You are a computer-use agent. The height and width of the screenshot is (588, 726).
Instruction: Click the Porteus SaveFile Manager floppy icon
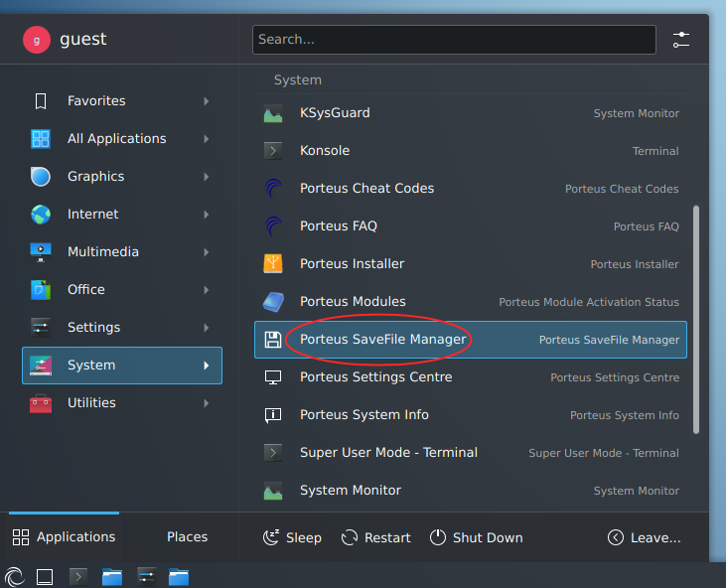click(273, 340)
